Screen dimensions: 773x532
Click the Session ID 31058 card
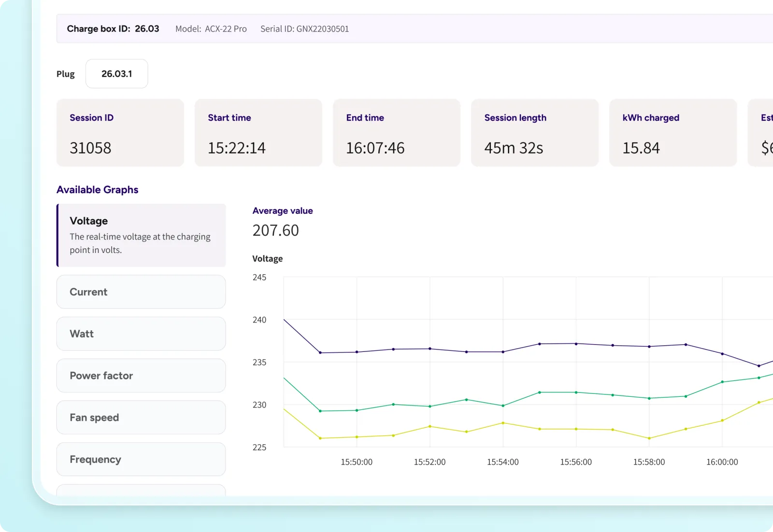click(x=120, y=133)
